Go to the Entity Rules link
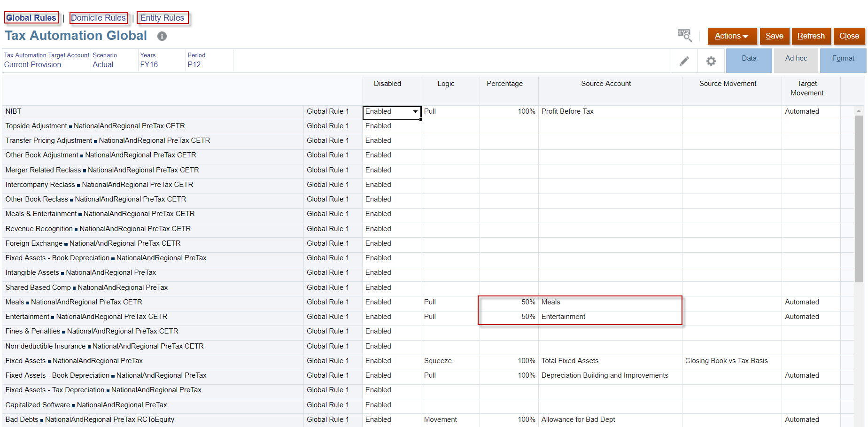This screenshot has height=427, width=868. [x=163, y=18]
